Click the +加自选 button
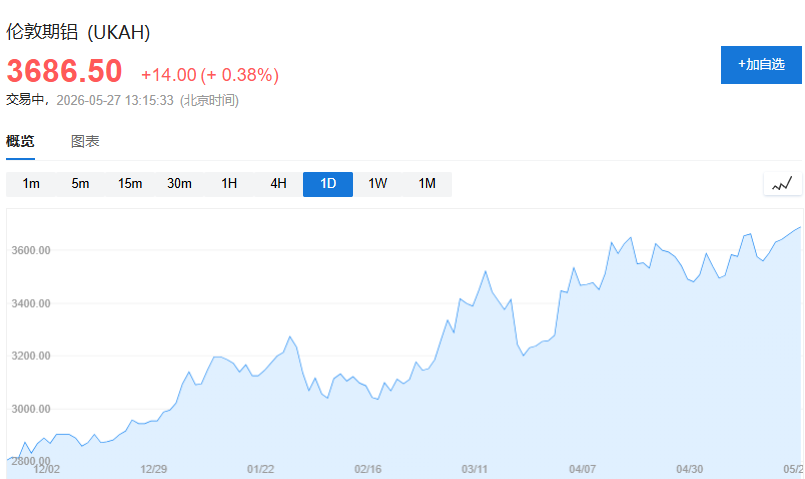Screen dimensions: 805x479 (x=761, y=65)
